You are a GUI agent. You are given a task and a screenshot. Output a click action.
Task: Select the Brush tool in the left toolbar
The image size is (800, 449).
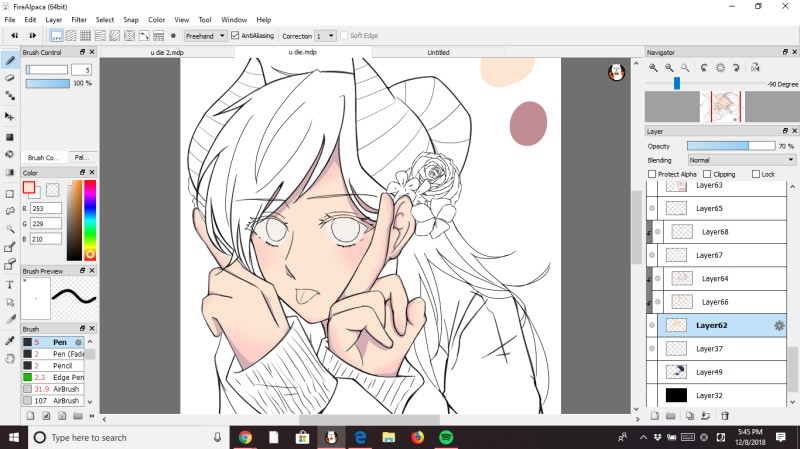pos(10,61)
